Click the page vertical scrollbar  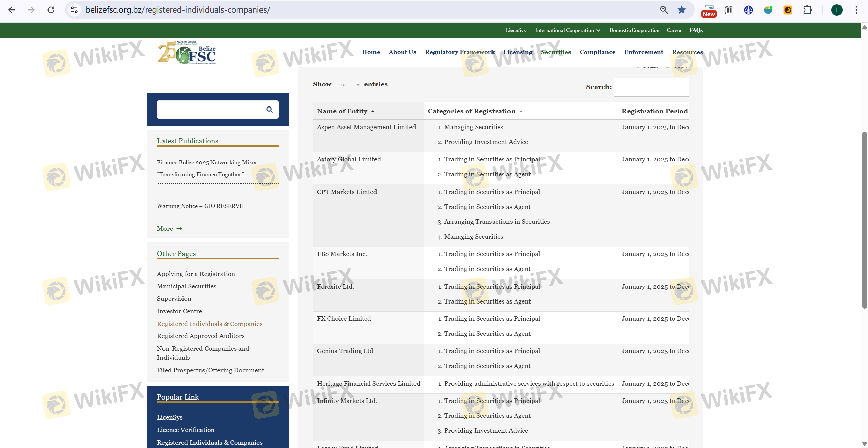click(864, 220)
